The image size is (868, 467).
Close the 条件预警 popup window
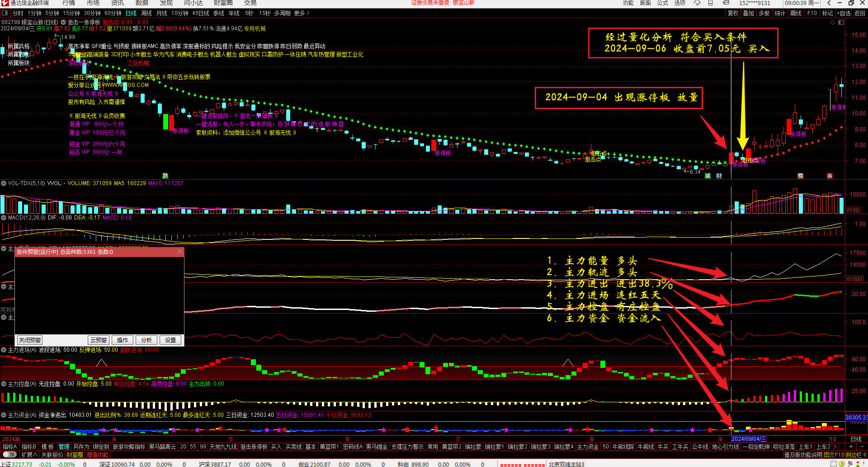point(179,252)
